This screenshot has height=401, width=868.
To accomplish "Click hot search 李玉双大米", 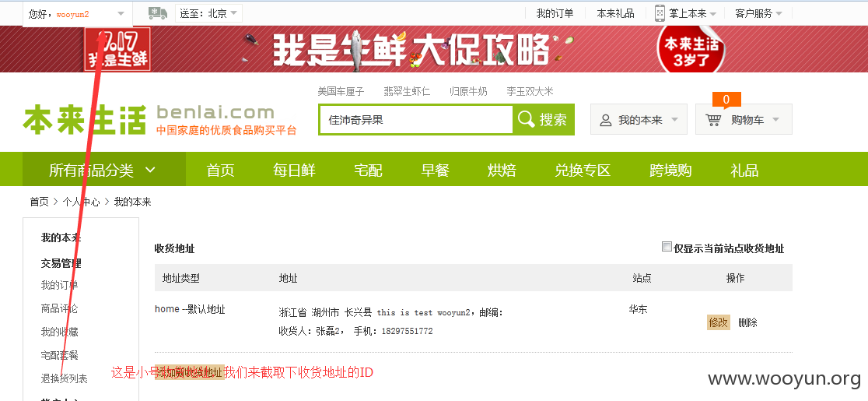I will tap(530, 91).
